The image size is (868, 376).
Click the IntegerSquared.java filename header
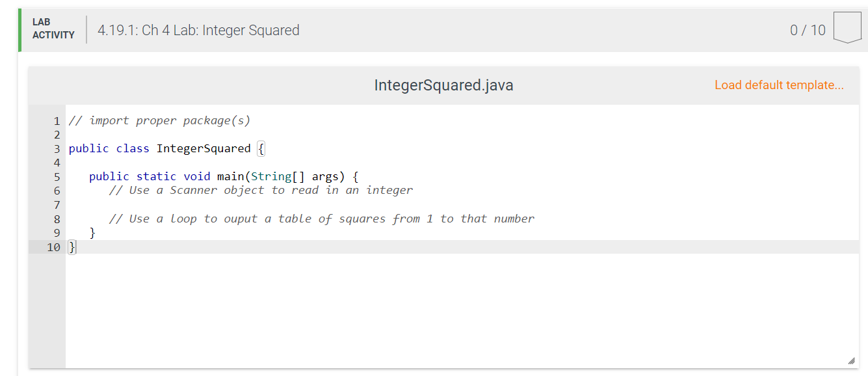click(x=444, y=85)
